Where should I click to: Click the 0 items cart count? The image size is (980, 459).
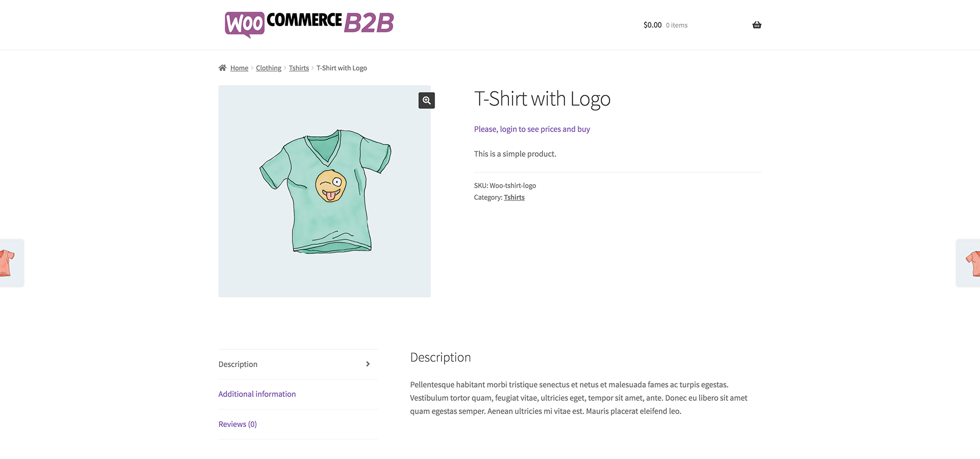coord(677,25)
